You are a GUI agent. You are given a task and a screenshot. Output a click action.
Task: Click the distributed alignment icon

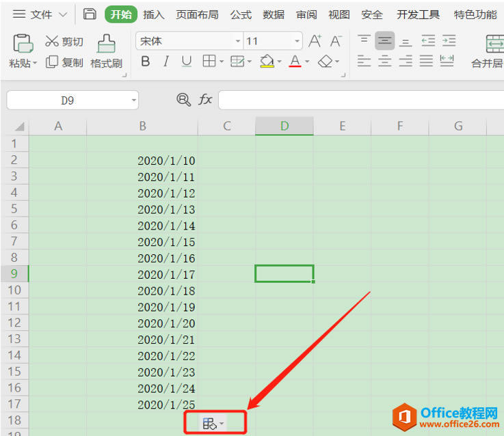pyautogui.click(x=447, y=61)
